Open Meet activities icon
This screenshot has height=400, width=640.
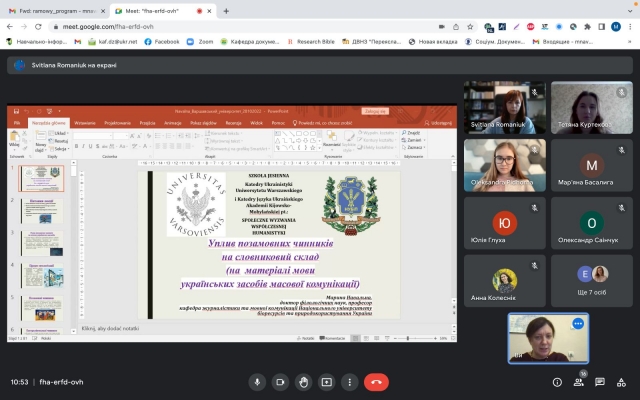(x=621, y=382)
